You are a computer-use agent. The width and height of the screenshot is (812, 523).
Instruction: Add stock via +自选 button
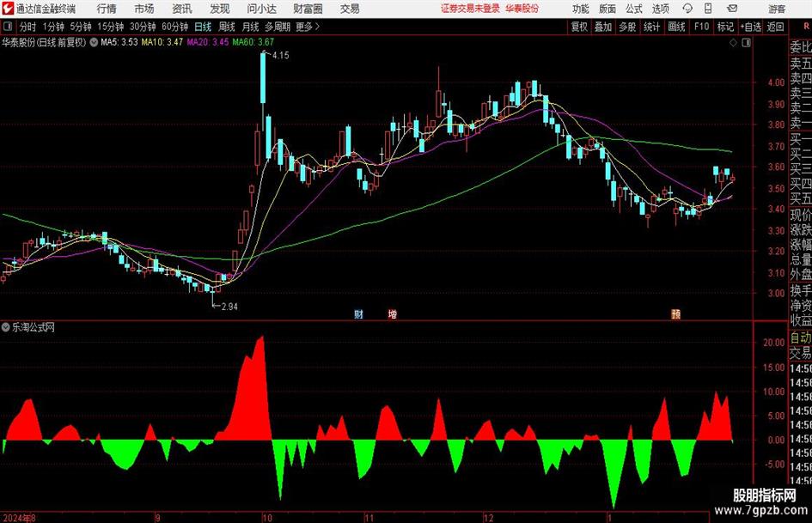tap(750, 27)
